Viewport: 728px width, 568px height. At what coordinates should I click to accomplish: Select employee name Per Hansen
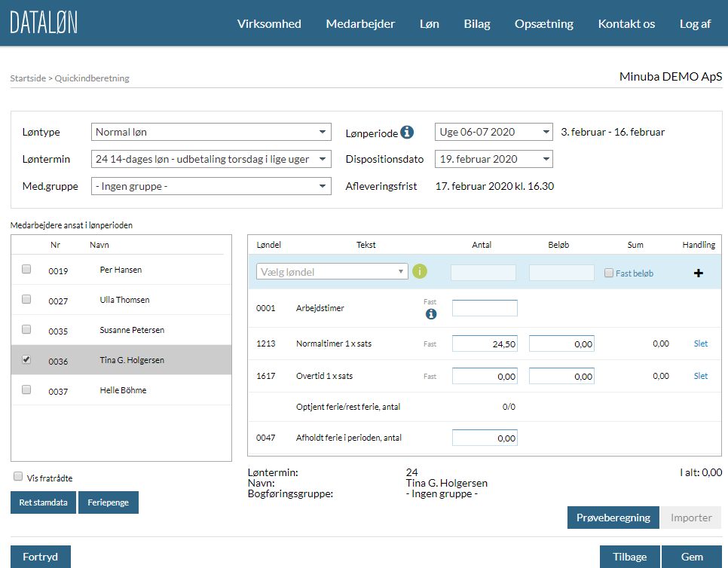tap(121, 270)
